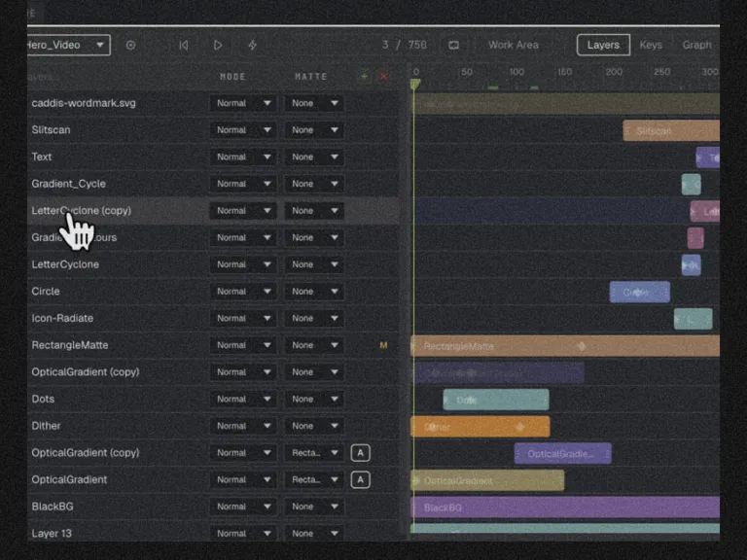Image resolution: width=747 pixels, height=560 pixels.
Task: Open Mode dropdown for caddis-wordmark.svg
Action: click(243, 103)
